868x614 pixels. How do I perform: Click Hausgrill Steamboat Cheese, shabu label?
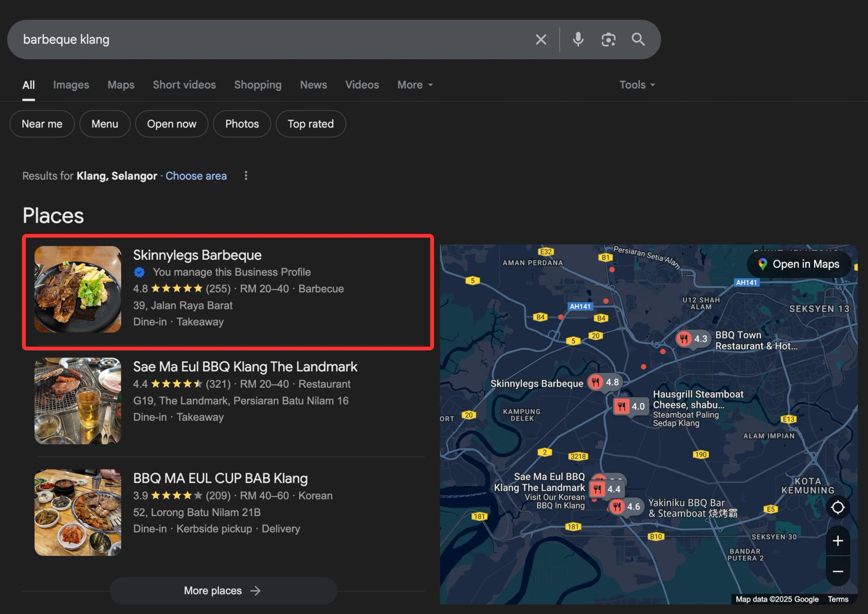(x=698, y=399)
